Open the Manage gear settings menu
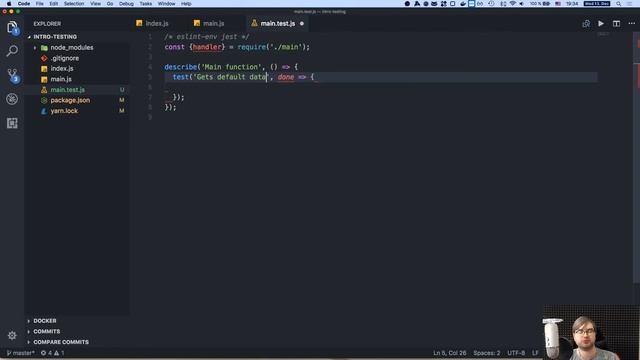The image size is (640, 360). pos(12,336)
